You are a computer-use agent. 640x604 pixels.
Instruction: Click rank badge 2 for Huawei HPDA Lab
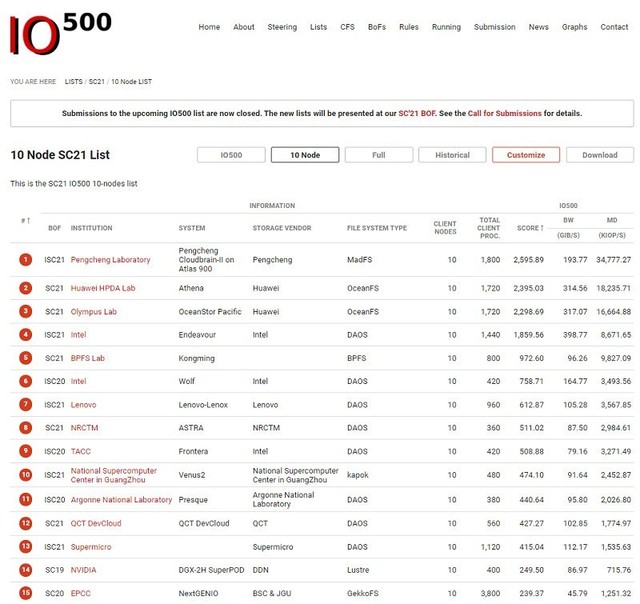[x=26, y=288]
